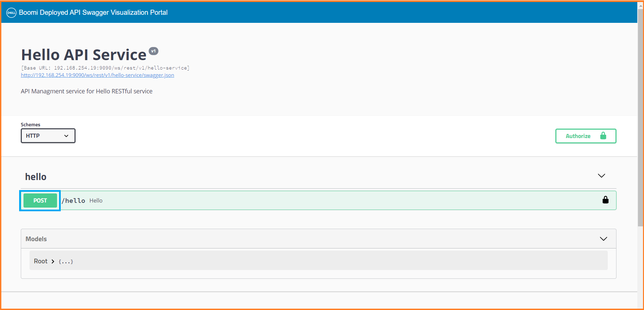Click the Dell logo in header
This screenshot has height=310, width=644.
(x=11, y=13)
